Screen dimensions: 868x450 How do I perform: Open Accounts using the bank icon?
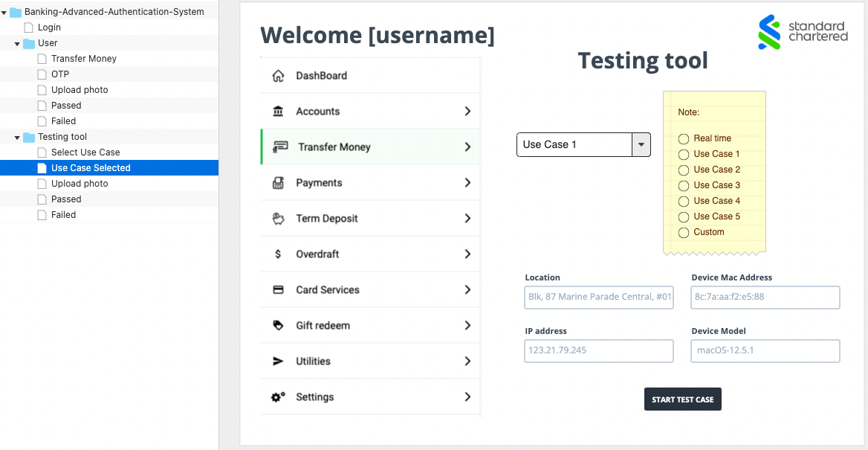pos(278,111)
